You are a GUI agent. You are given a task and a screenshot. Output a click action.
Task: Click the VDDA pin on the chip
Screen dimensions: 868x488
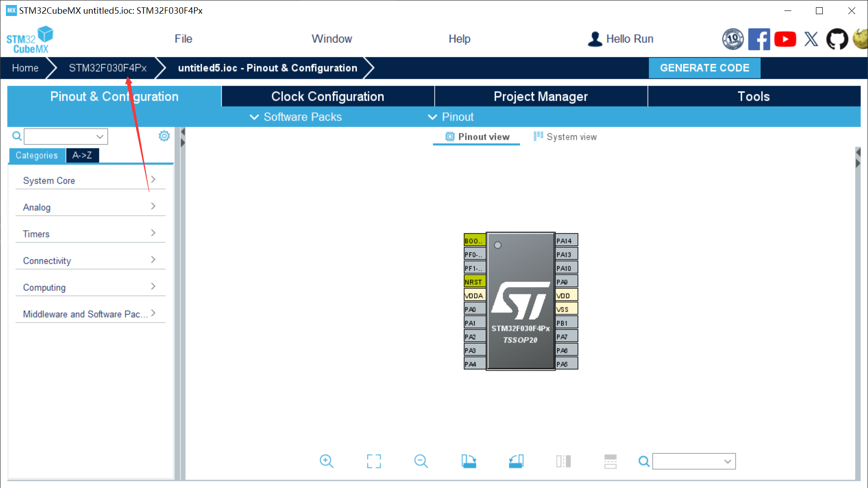coord(475,295)
